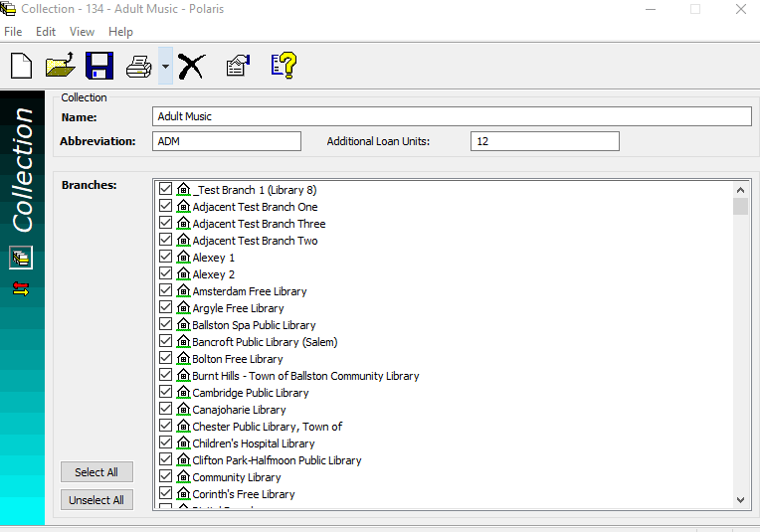Expand the print options dropdown arrow

[x=165, y=68]
